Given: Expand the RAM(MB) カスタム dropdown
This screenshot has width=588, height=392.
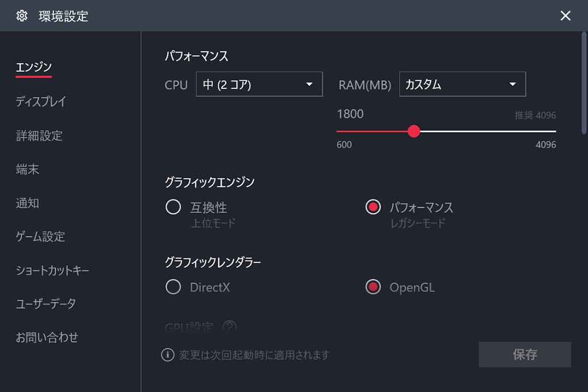Looking at the screenshot, I should click(x=462, y=84).
